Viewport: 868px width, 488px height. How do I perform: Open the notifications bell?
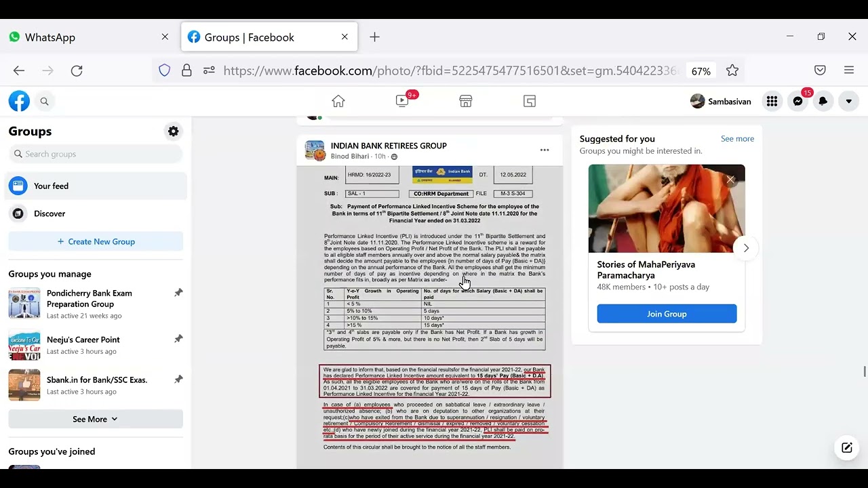click(823, 101)
